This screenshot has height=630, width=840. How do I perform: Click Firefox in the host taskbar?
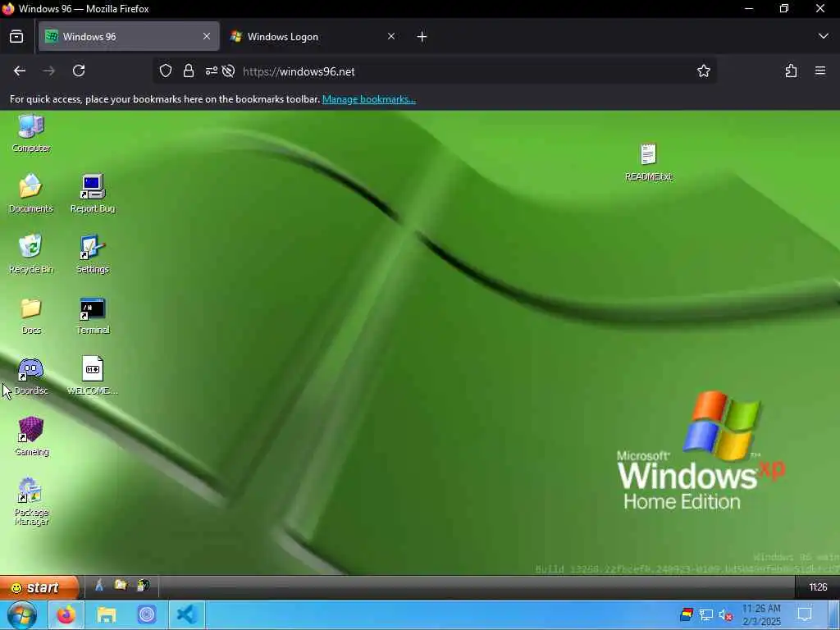[66, 615]
